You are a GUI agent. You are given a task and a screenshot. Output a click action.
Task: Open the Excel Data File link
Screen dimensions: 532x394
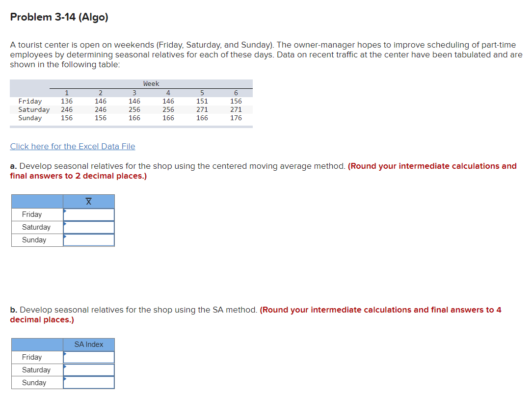click(x=72, y=146)
